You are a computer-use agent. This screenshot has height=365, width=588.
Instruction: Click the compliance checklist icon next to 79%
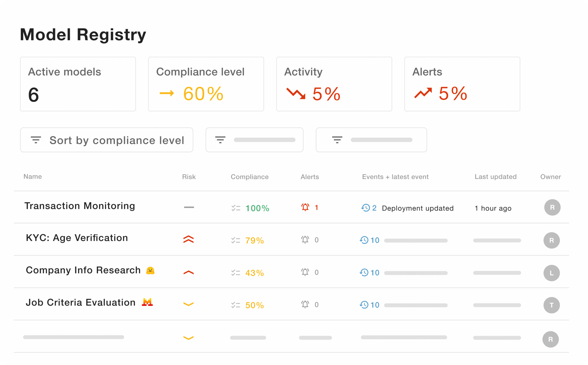(x=235, y=240)
